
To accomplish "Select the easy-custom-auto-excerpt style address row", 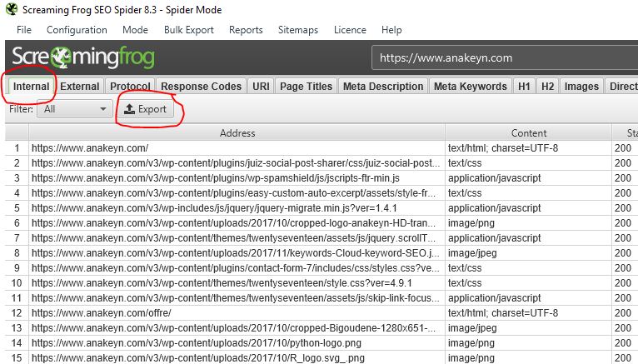I will 237,193.
